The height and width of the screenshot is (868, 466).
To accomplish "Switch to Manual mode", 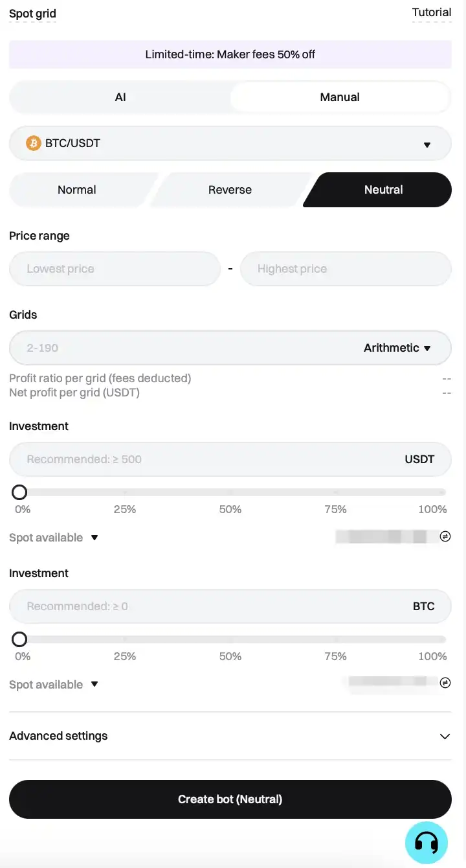I will 340,97.
